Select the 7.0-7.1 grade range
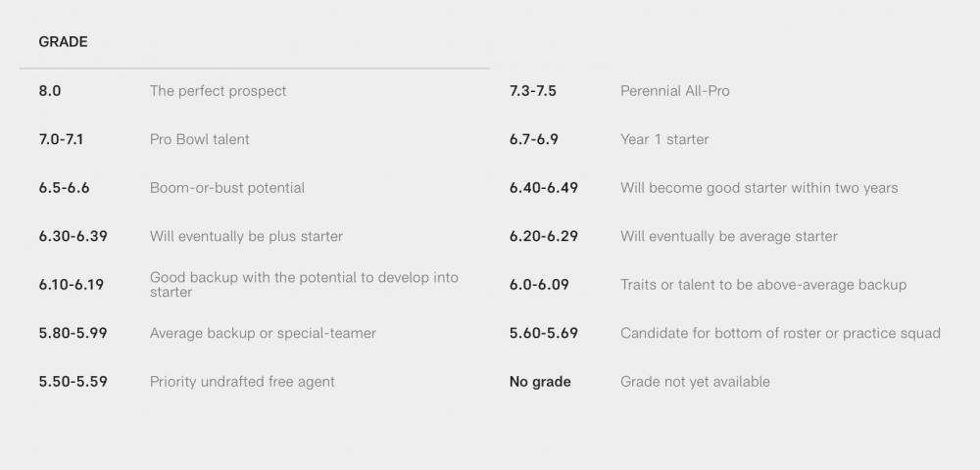980x470 pixels. [61, 139]
